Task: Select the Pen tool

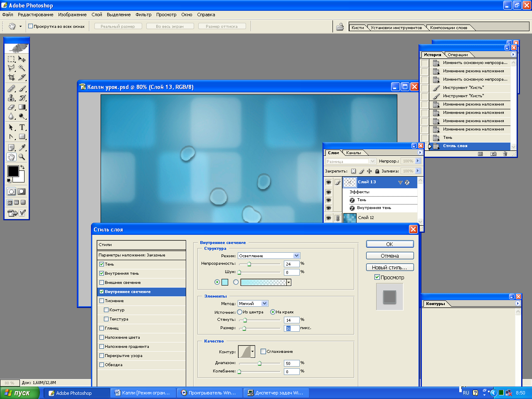Action: (11, 136)
